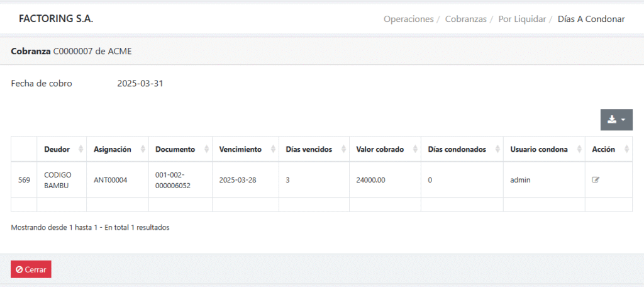Sort by Acción column header
The width and height of the screenshot is (644, 287).
click(x=608, y=149)
